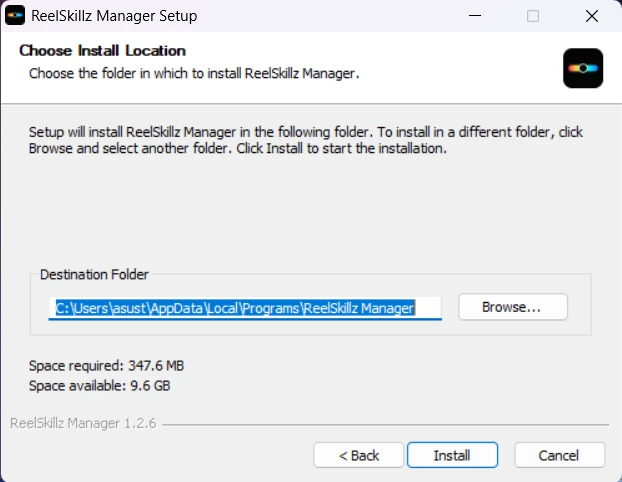Click the 'Destination Folder' group label
This screenshot has height=482, width=622.
click(94, 275)
